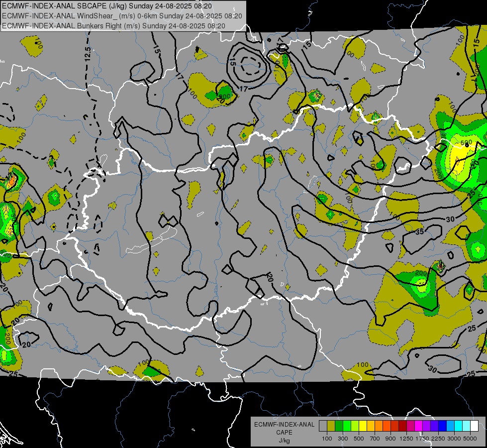The width and height of the screenshot is (487, 448).
Task: Click the gray legend swatch below 100
Action: [x=323, y=426]
